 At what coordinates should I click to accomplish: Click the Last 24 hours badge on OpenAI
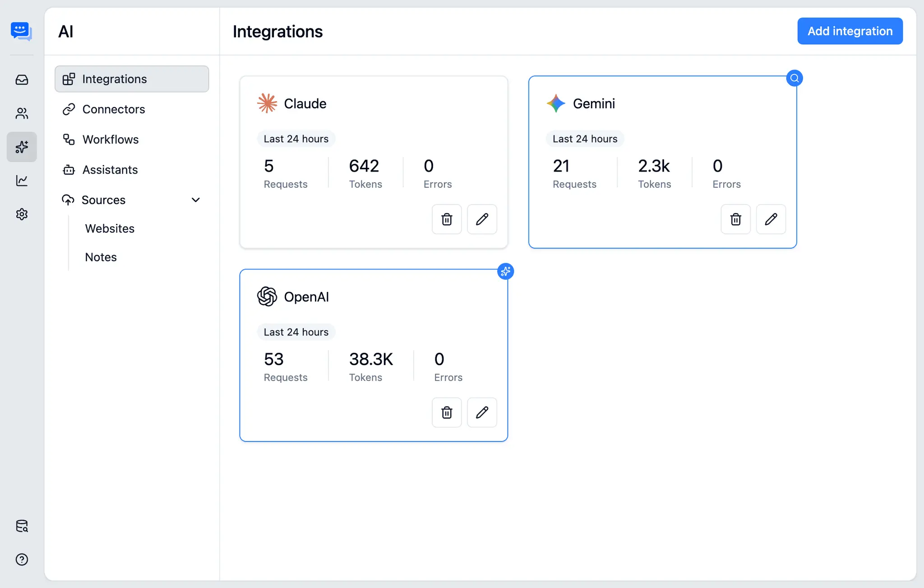click(x=296, y=332)
